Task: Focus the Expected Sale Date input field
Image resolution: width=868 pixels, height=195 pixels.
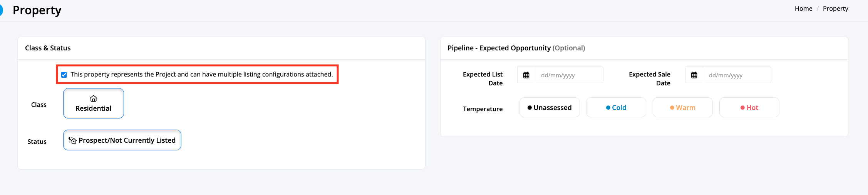Action: pos(737,75)
